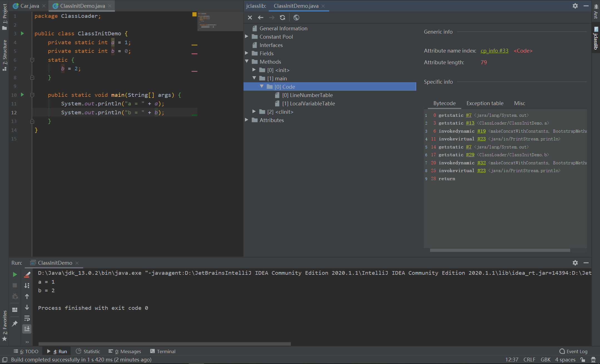The width and height of the screenshot is (600, 364).
Task: Open the 0: Messages tool window
Action: (x=125, y=351)
